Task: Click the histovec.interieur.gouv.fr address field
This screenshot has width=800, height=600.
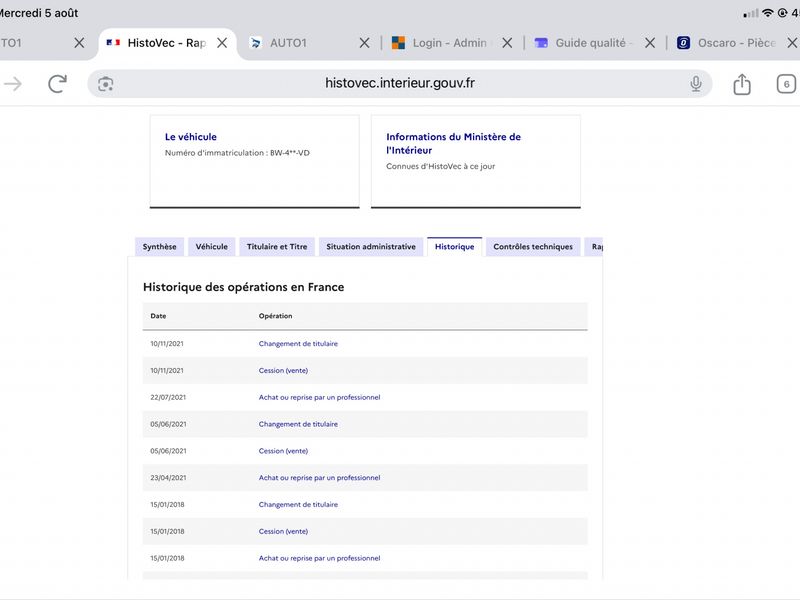Action: pos(400,83)
